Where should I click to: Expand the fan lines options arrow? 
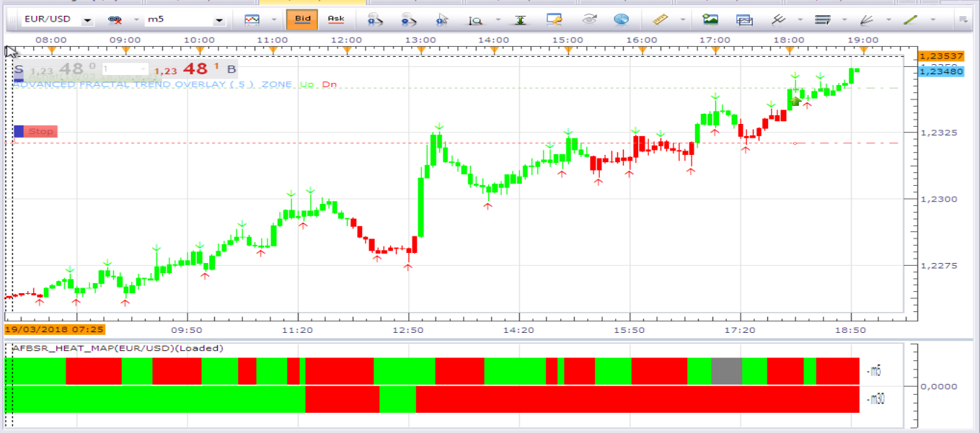(x=888, y=20)
